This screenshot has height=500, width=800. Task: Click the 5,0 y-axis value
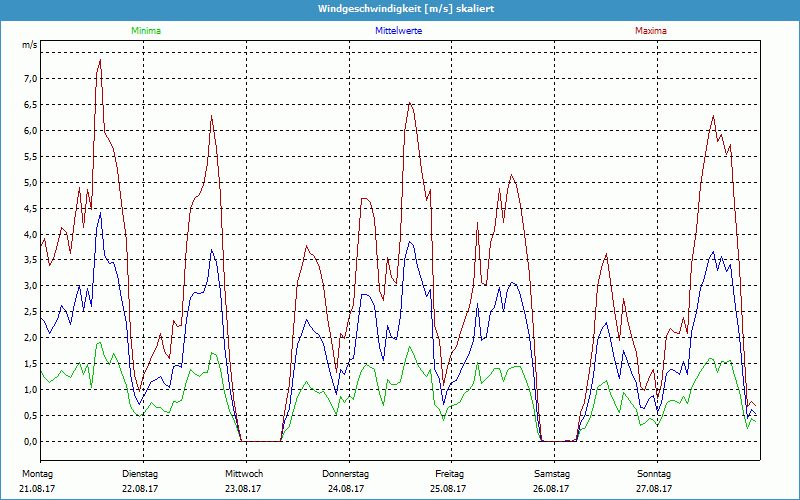(x=31, y=183)
